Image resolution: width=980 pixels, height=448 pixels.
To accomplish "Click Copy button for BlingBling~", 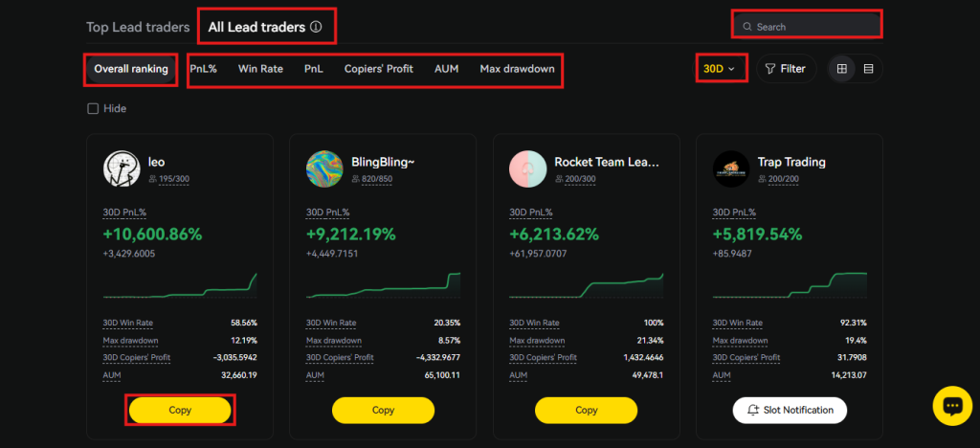I will pos(383,411).
